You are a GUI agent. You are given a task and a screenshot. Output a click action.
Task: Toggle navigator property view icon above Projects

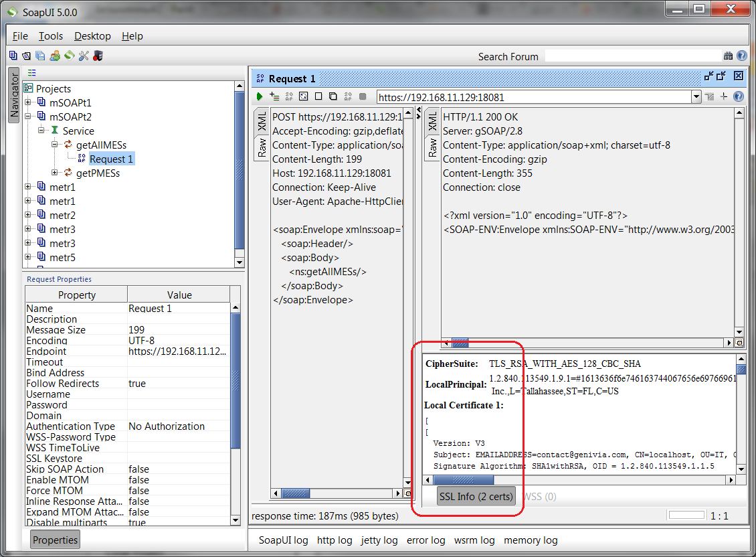click(32, 73)
